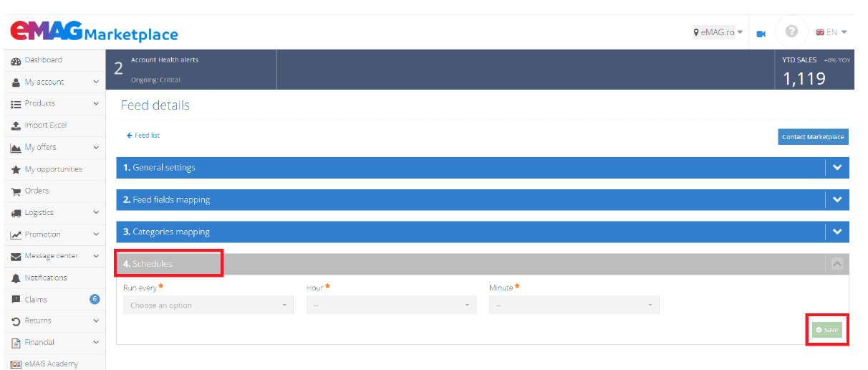Click the Dashboard gauge icon

[16, 60]
